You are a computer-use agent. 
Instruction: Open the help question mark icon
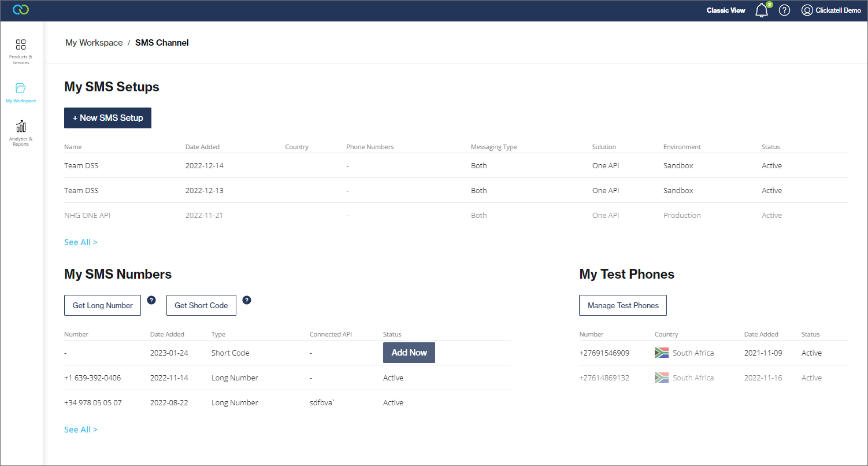point(784,10)
